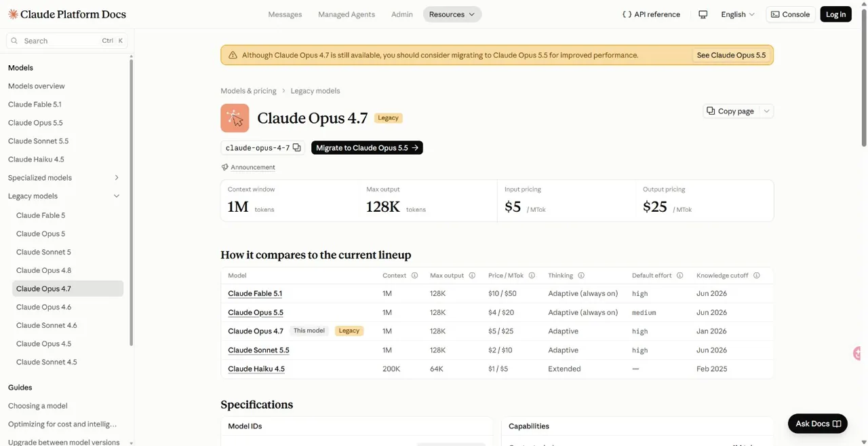The image size is (868, 446).
Task: Open Claude Haiku 4.5 table link
Action: (256, 369)
